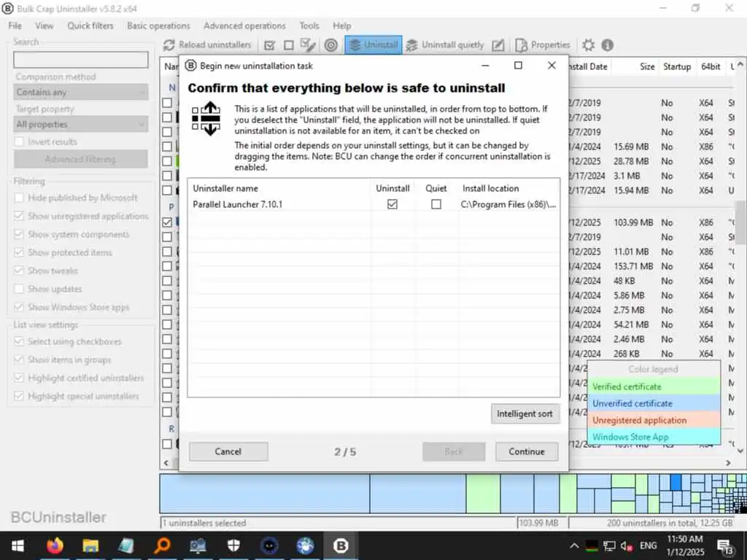Click the Startup column header
This screenshot has height=560, width=747.
point(676,66)
